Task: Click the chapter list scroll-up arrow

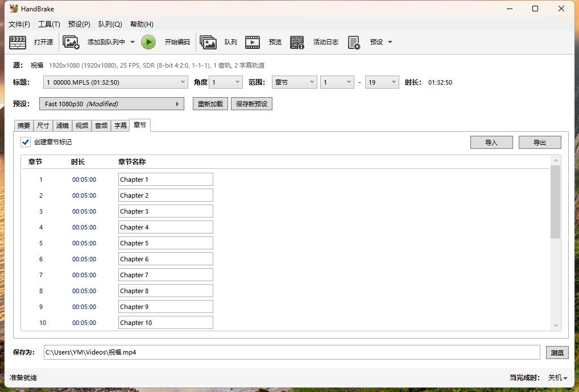Action: tap(555, 161)
